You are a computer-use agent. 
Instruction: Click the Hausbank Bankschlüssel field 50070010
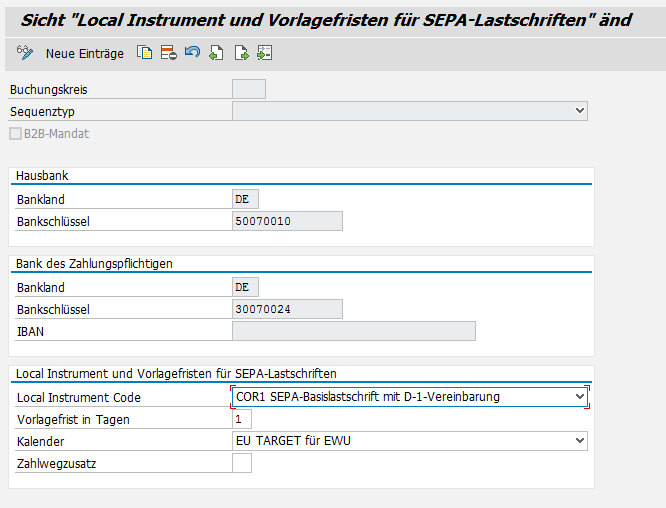(287, 221)
